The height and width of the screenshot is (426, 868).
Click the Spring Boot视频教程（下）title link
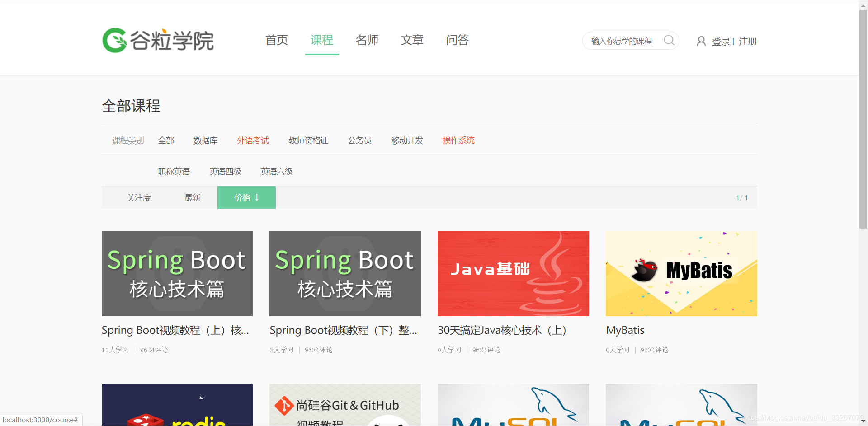click(x=344, y=330)
